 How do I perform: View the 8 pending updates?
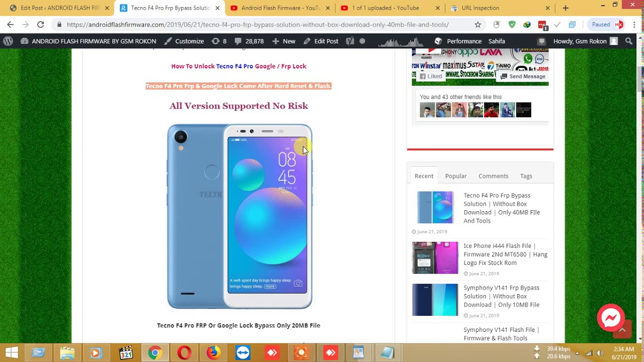(219, 41)
